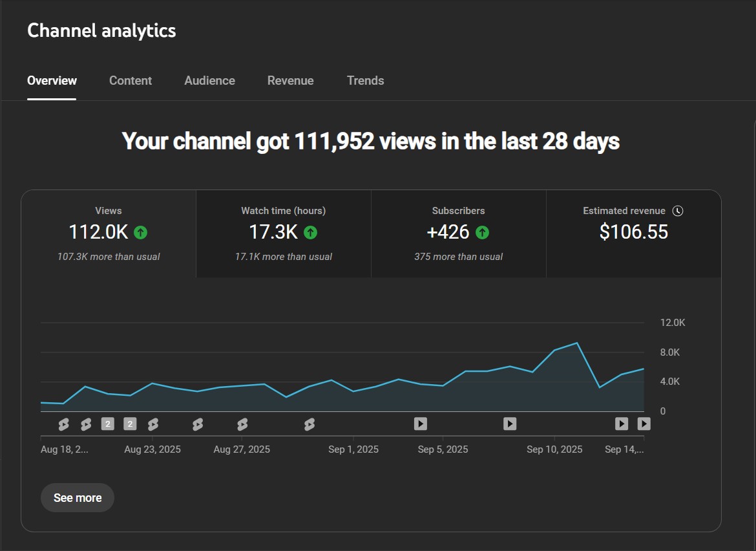Open the first '2' uploads badge on the timeline
The height and width of the screenshot is (551, 756).
[x=108, y=424]
